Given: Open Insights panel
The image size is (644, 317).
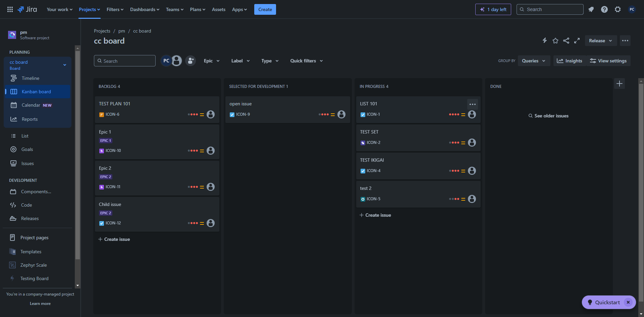Looking at the screenshot, I should (x=570, y=61).
